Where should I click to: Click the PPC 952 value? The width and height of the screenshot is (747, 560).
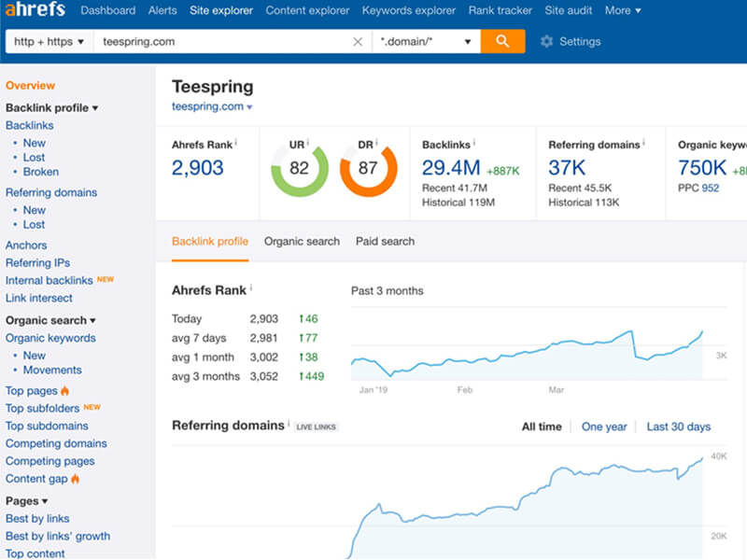coord(710,189)
